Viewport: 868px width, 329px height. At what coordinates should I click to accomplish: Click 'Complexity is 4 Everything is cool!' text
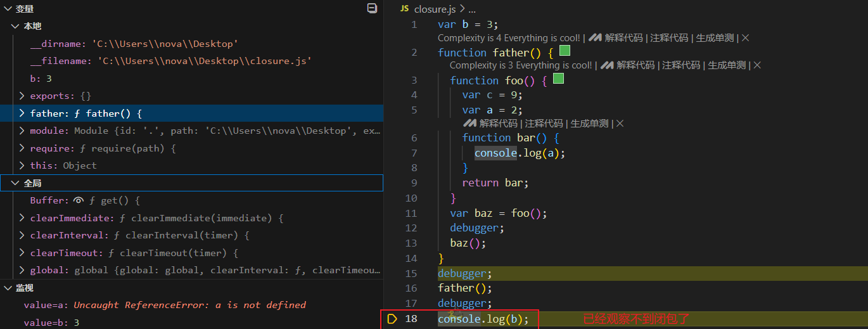coord(509,38)
